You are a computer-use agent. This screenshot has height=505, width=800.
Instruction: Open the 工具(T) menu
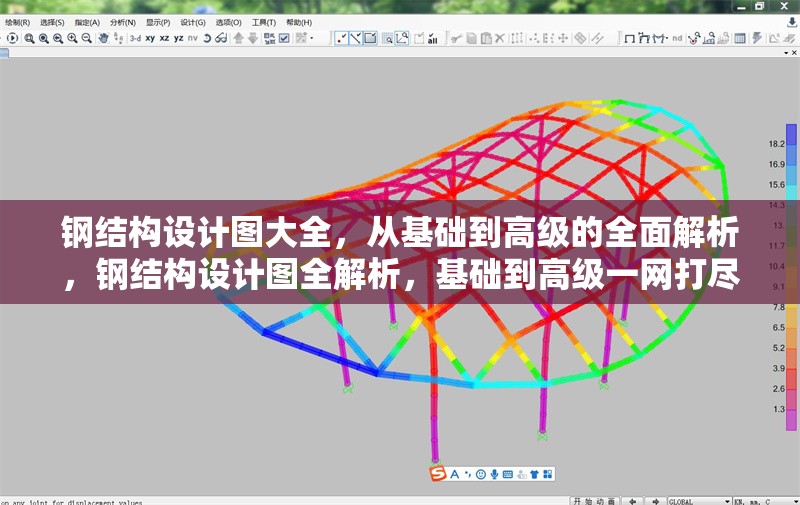coord(263,22)
